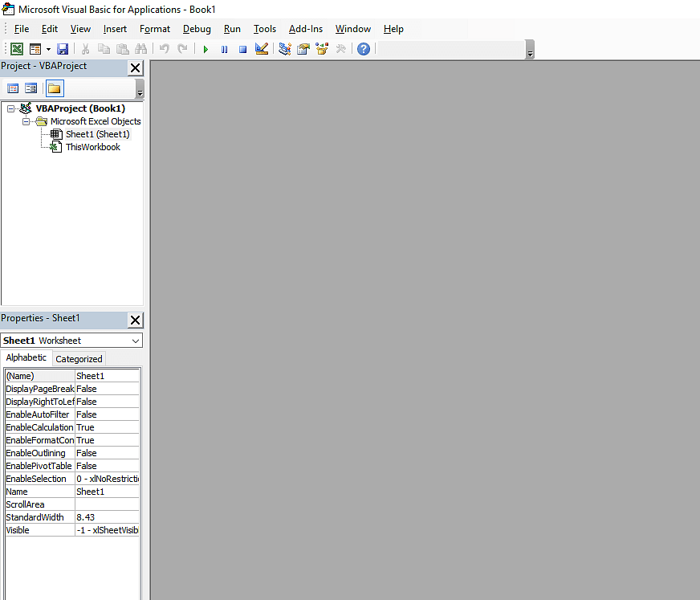Click the Copy toolbar icon
Image resolution: width=700 pixels, height=600 pixels.
tap(104, 49)
